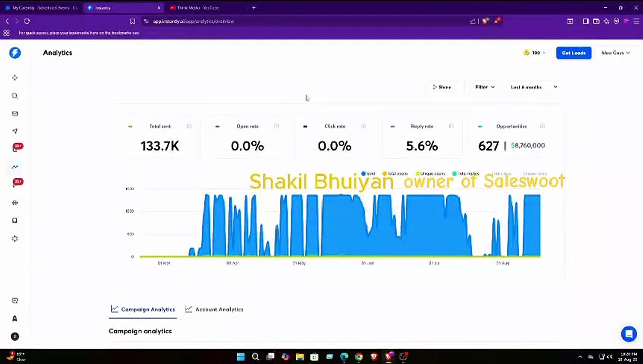Toggle the browser sidebar panel icon
The width and height of the screenshot is (643, 364).
(x=586, y=21)
